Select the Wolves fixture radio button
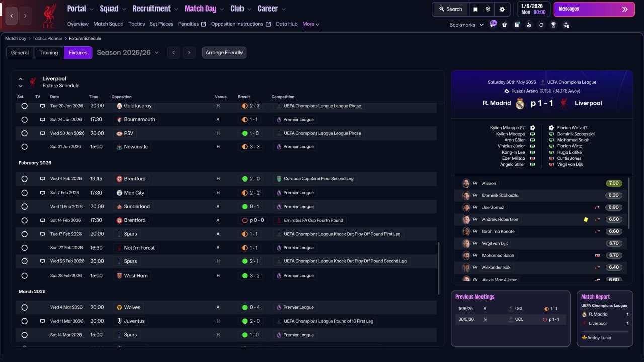 (24, 307)
